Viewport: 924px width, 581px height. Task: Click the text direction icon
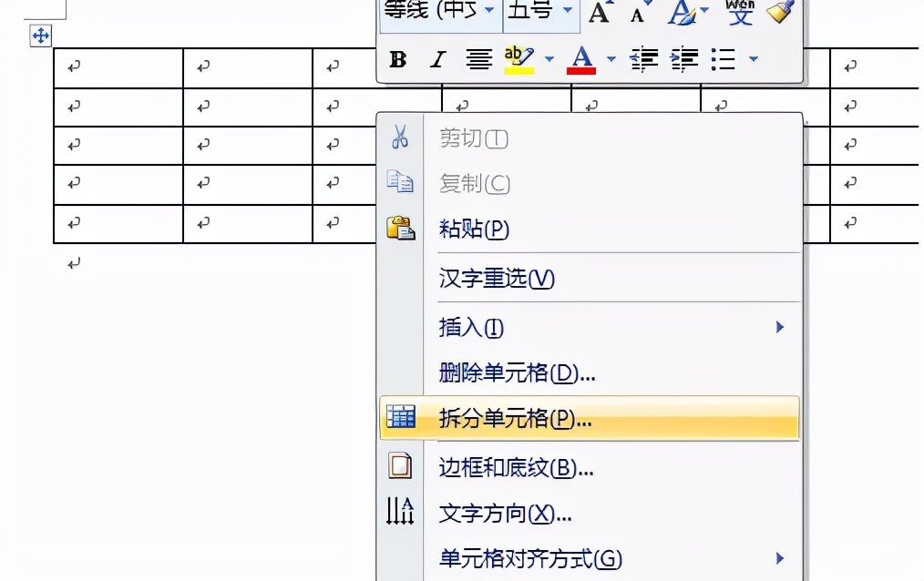399,510
